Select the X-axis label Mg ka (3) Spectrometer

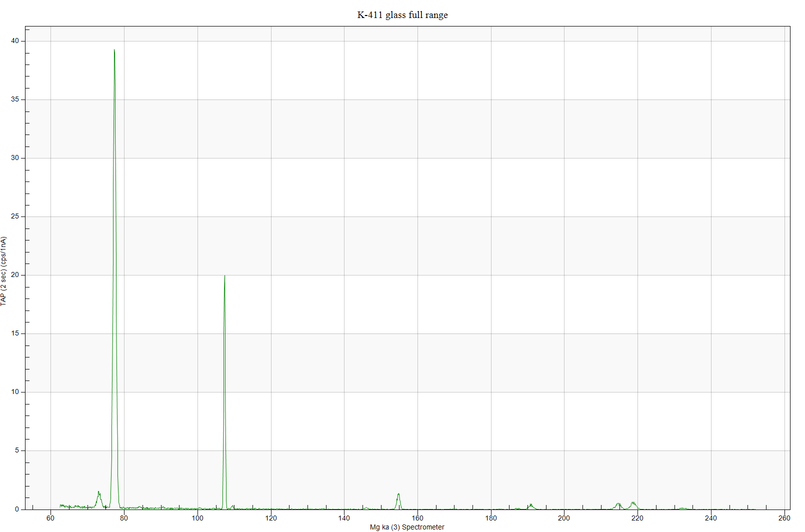tap(406, 527)
